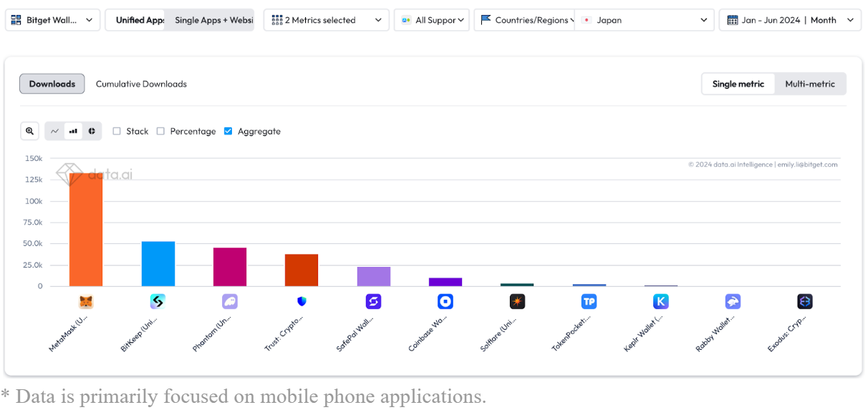Click the Single Apps + Websites button

coord(213,20)
